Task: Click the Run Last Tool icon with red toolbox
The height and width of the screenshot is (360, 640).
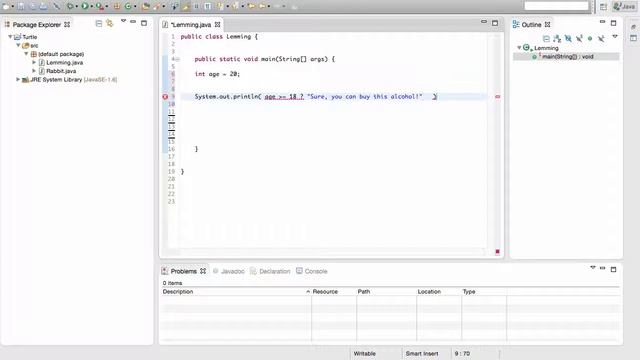Action: [100, 6]
